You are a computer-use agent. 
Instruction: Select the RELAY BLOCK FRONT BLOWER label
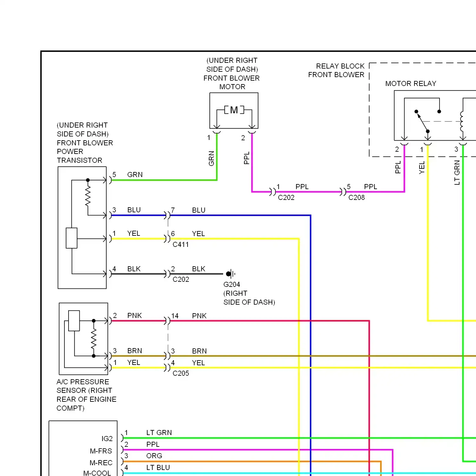(x=336, y=70)
